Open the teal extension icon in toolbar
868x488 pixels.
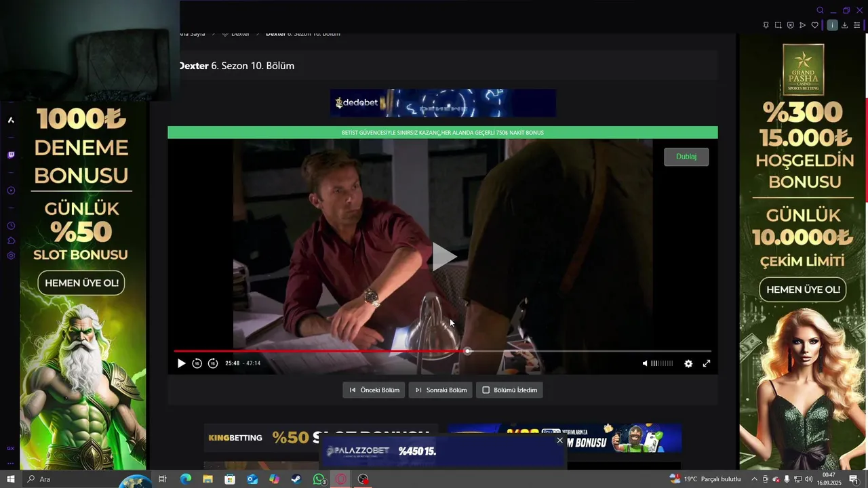tap(832, 25)
